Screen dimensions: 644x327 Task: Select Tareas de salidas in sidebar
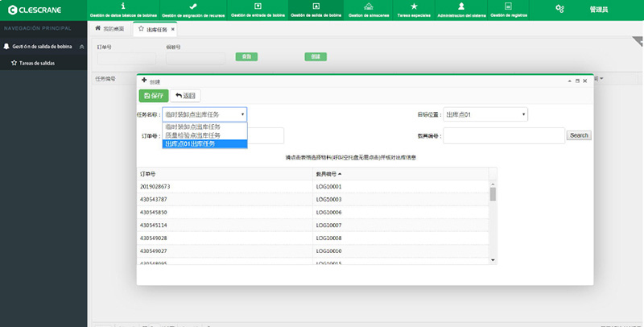tap(36, 63)
